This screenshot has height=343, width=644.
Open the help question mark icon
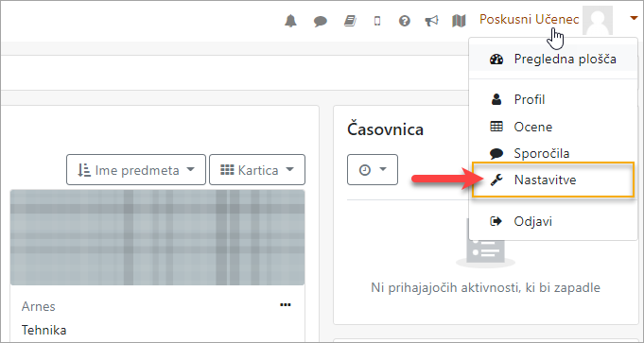click(405, 21)
